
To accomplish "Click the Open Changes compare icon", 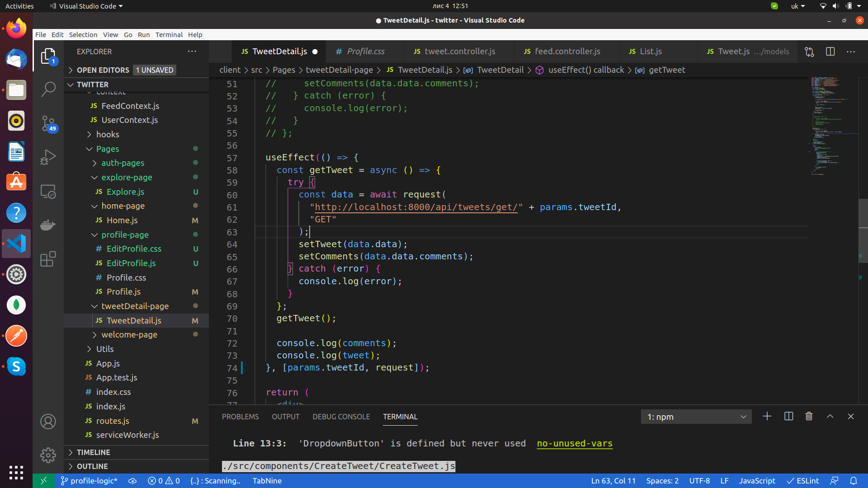I will pos(809,52).
